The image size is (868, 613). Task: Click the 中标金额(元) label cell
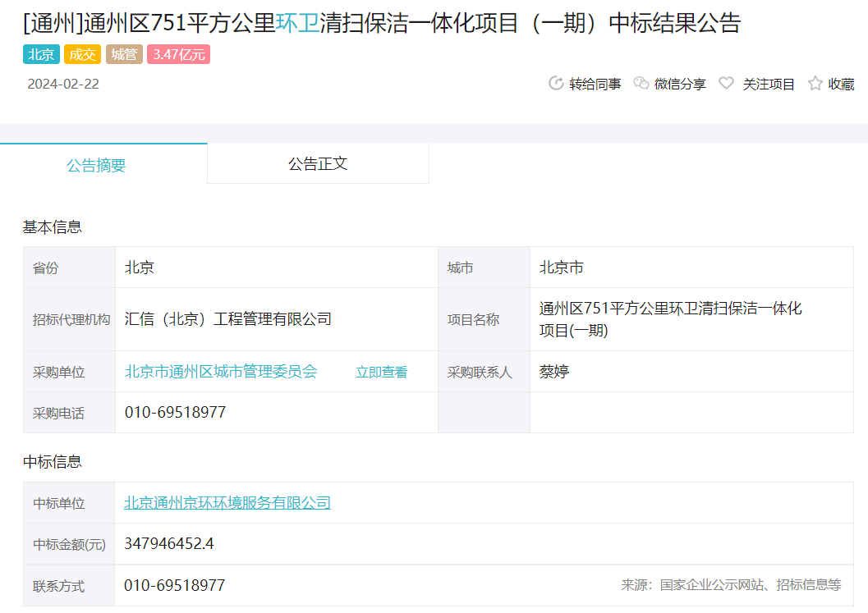(69, 544)
